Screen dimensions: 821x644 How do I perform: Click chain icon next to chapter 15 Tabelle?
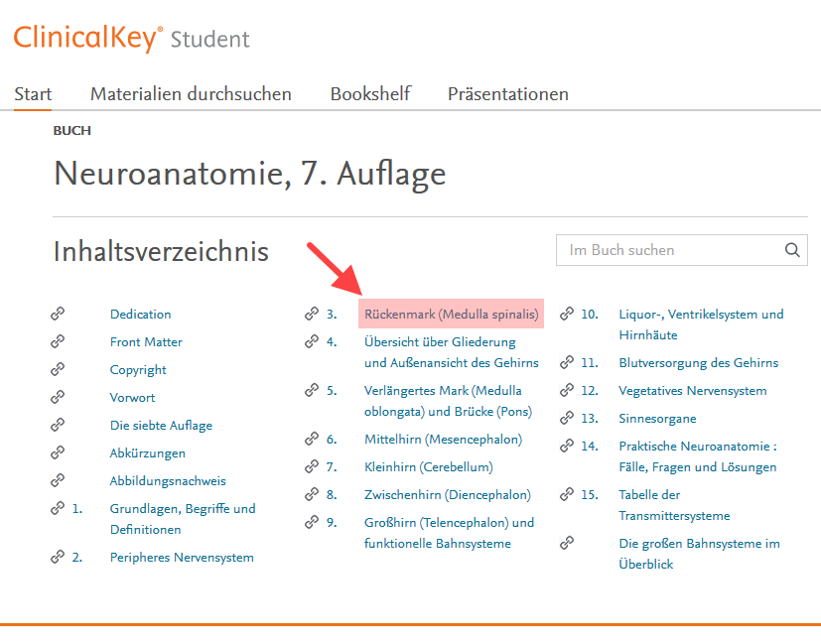point(567,495)
